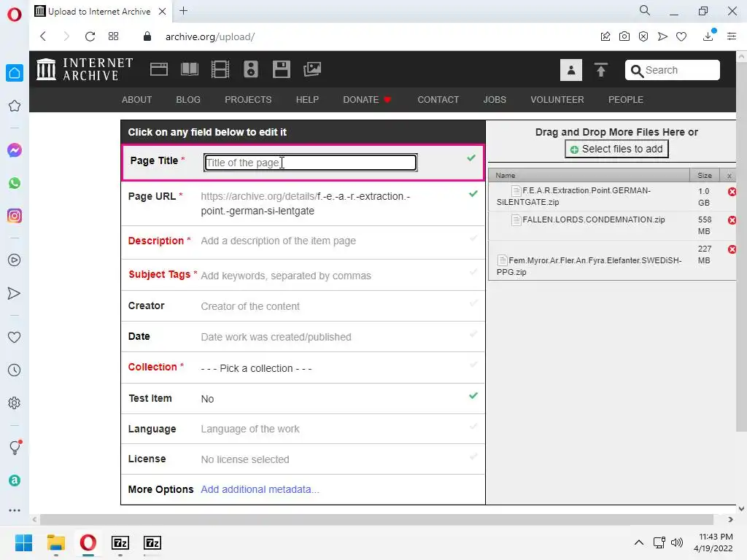Open the ABOUT menu item
The image size is (747, 560).
tap(136, 99)
